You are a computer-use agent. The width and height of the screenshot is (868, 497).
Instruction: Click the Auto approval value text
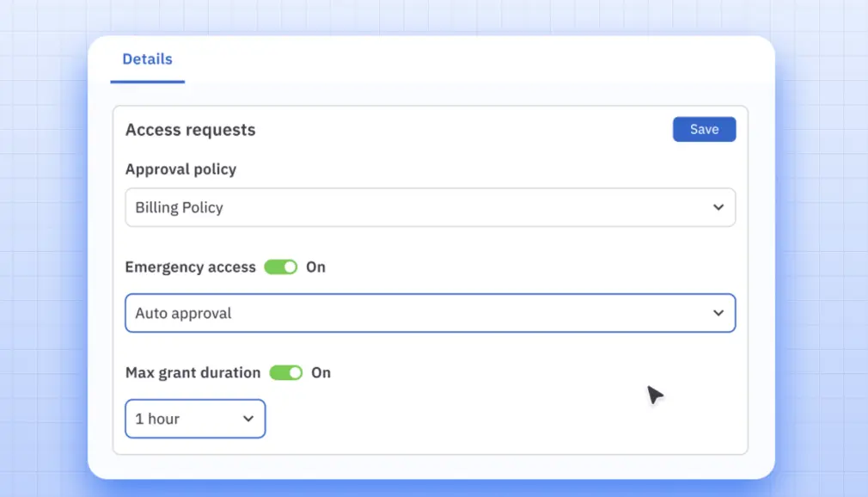pyautogui.click(x=183, y=313)
